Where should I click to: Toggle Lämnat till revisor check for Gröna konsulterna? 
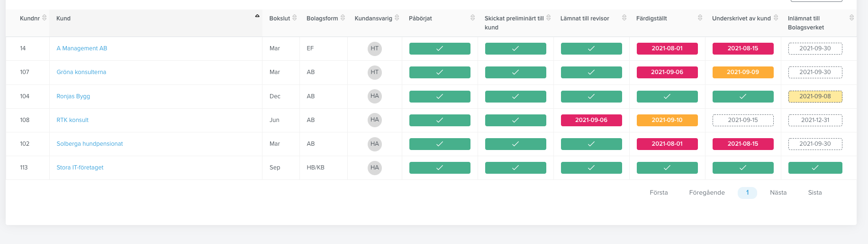[591, 72]
